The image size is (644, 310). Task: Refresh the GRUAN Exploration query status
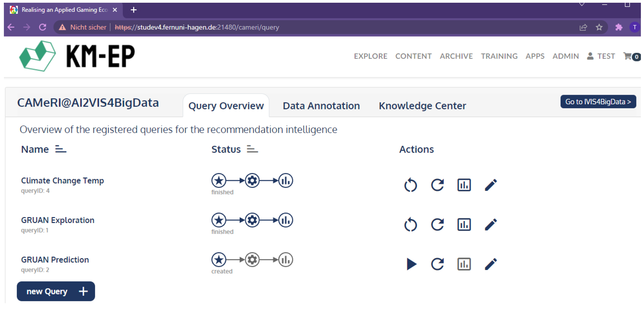pos(437,224)
